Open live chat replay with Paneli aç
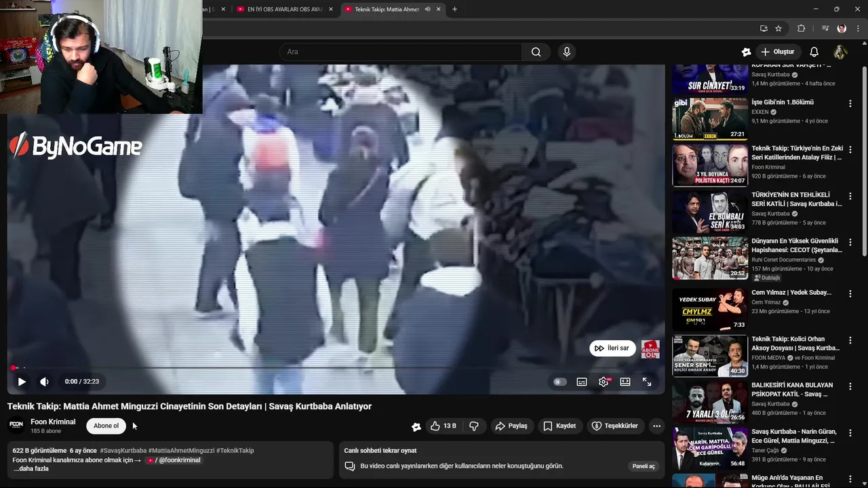This screenshot has width=868, height=488. [x=644, y=466]
